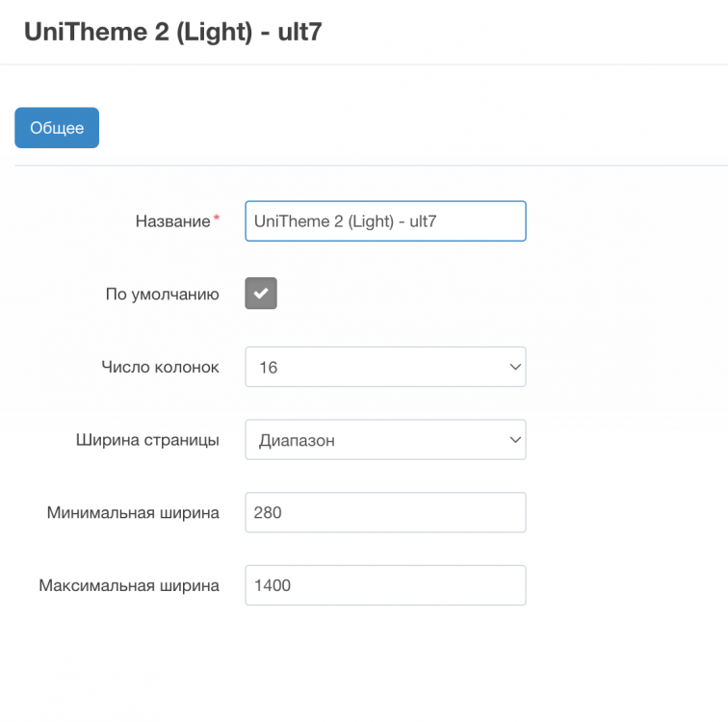
Task: Click the Число колонок label
Action: [x=160, y=368]
